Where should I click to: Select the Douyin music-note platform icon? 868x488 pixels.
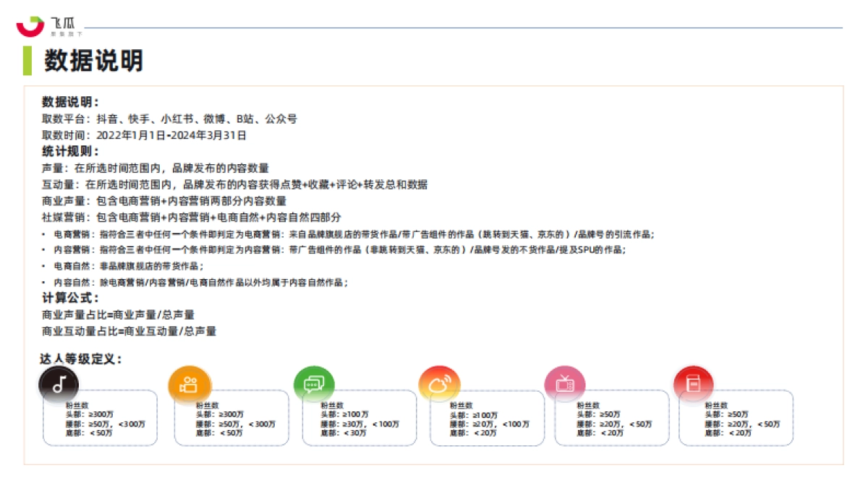58,384
